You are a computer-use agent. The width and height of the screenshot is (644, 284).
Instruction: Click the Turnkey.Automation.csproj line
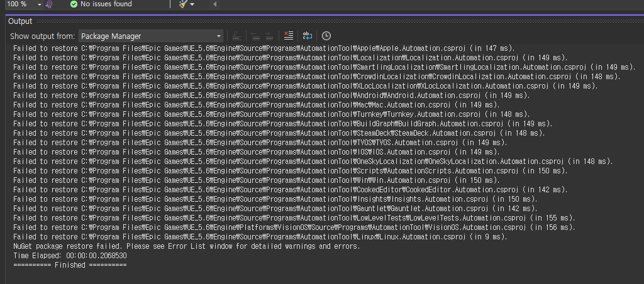[x=272, y=114]
